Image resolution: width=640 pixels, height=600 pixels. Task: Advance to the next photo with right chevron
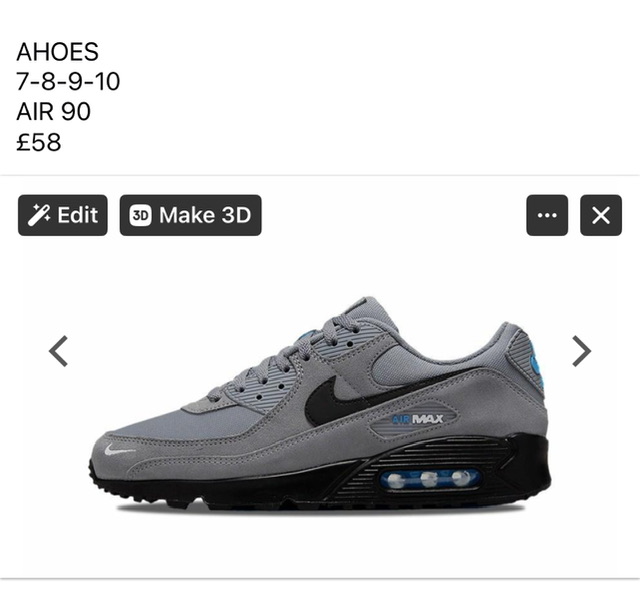[x=581, y=351]
